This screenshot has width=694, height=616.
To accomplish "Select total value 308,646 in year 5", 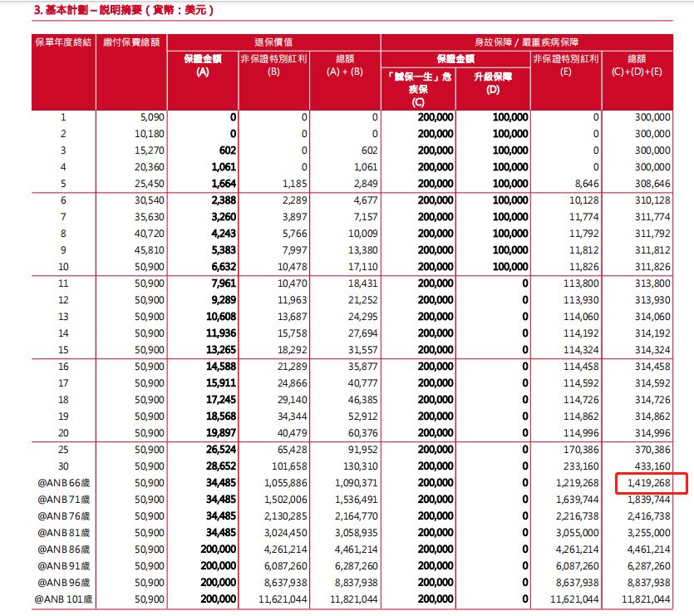I will click(652, 184).
